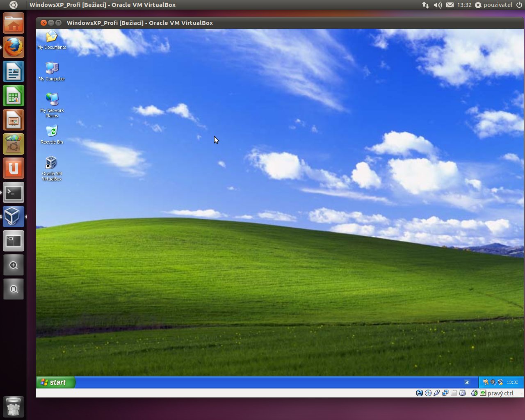Click the virtualization CPU status icon

pyautogui.click(x=463, y=393)
